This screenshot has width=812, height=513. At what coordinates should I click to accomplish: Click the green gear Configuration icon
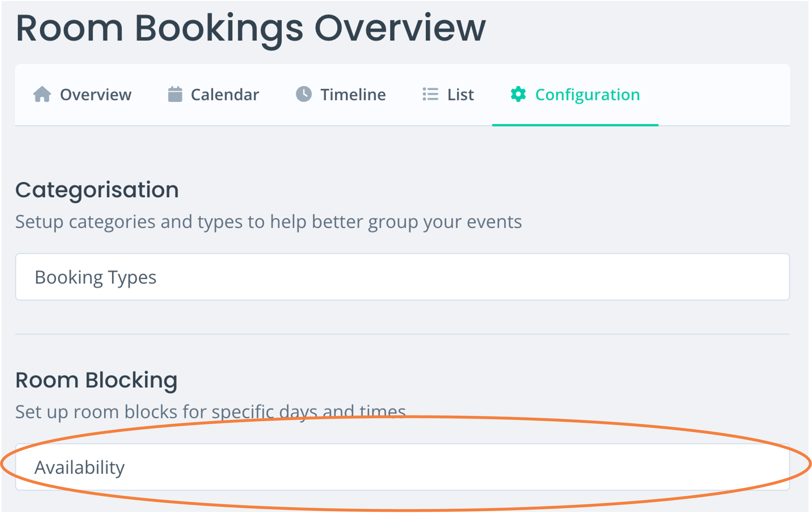[518, 94]
